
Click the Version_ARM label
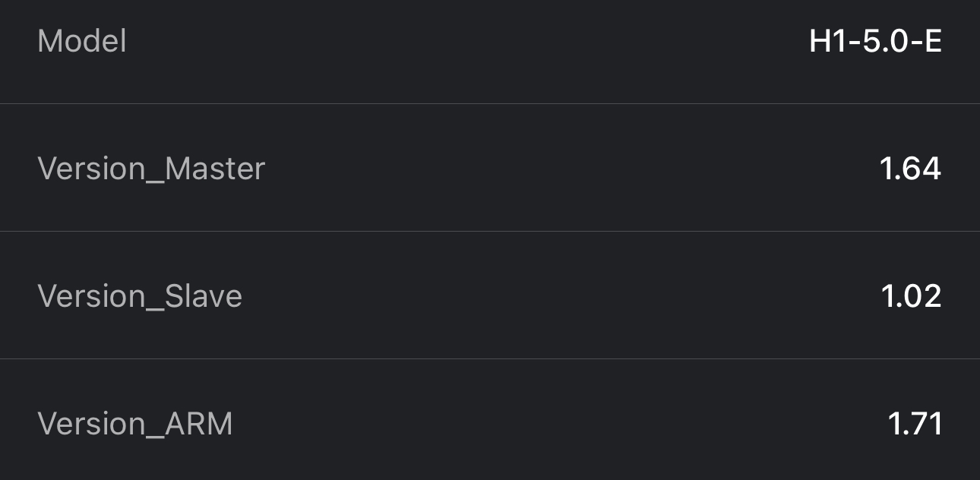coord(135,424)
